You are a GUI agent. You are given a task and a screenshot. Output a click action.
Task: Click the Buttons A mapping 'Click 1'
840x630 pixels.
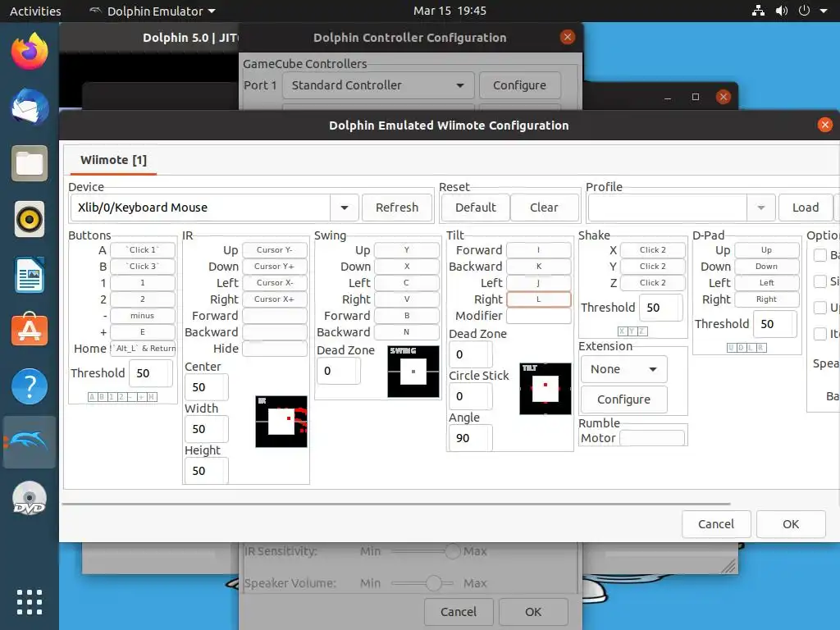coord(143,249)
